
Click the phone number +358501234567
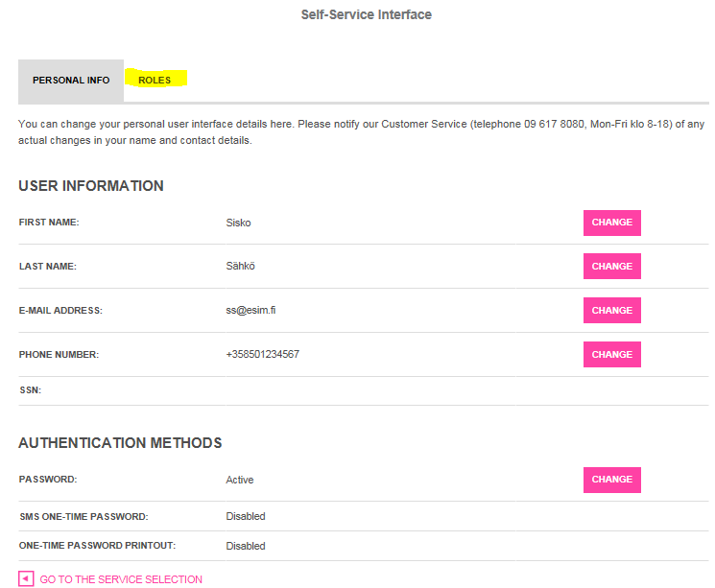point(263,354)
